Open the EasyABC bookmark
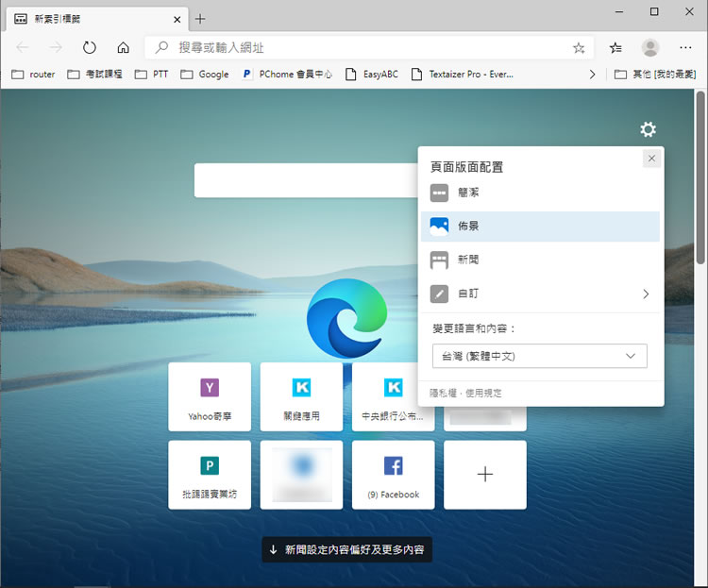 click(372, 74)
